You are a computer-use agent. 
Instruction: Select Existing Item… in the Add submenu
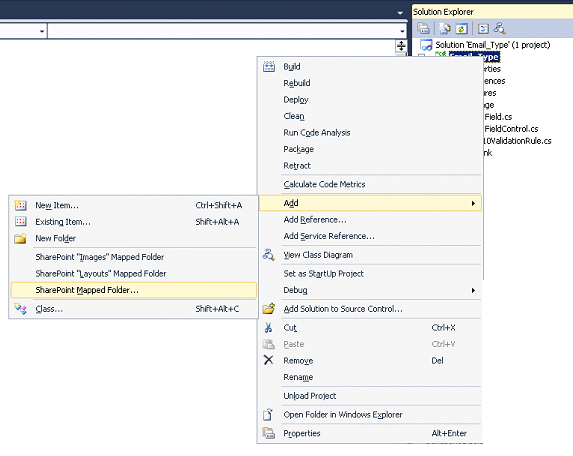pos(133,221)
